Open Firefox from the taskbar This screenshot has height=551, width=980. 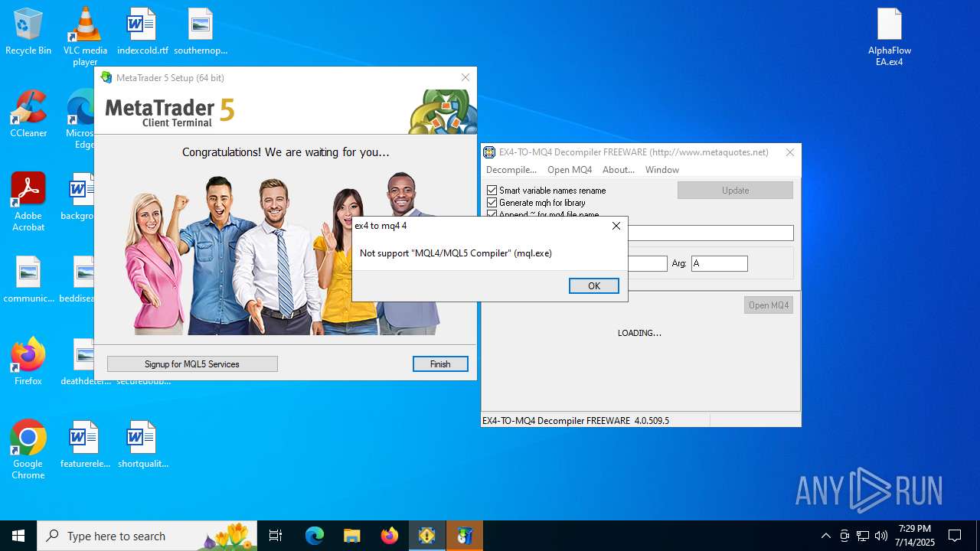tap(390, 536)
